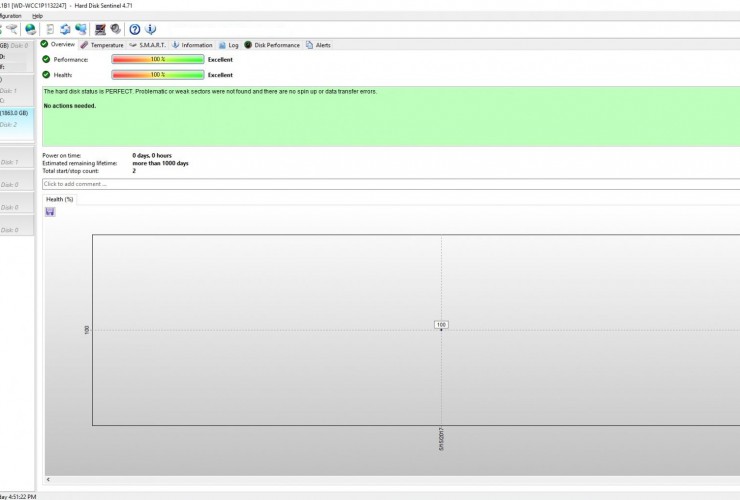Open the Help menu
This screenshot has height=500, width=740.
(x=37, y=16)
